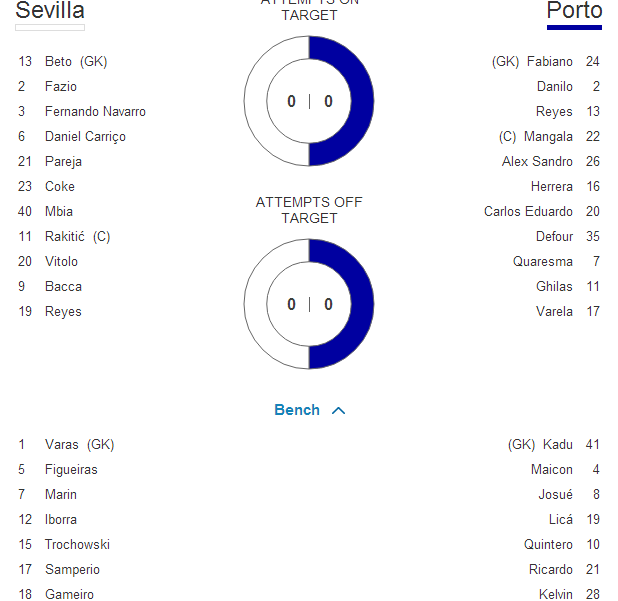Screen dimensions: 618x601
Task: Select Fernando Navarro from Sevilla lineup
Action: [x=95, y=111]
